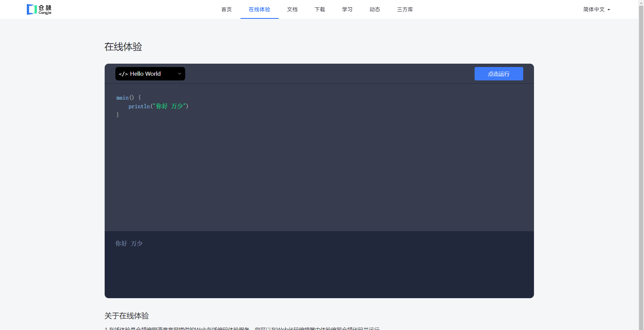Viewport: 644px width, 330px height.
Task: Open the 简体中文 language dropdown
Action: [594, 9]
